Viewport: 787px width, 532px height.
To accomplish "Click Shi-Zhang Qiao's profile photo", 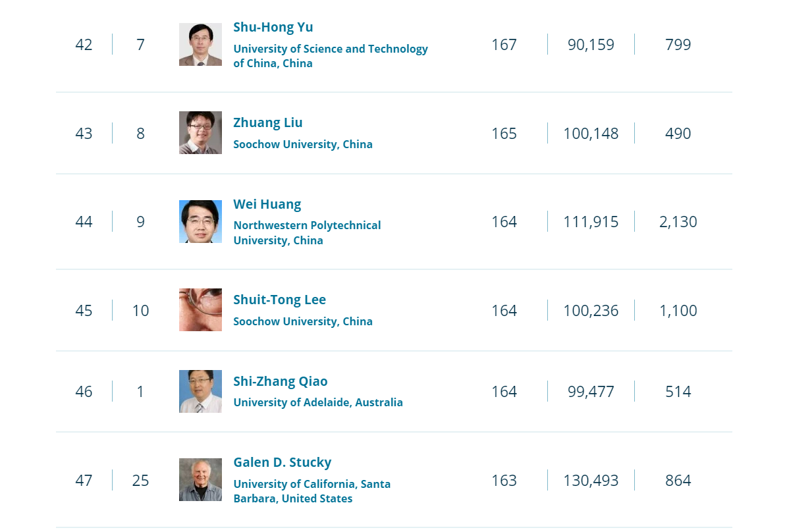I will click(200, 392).
